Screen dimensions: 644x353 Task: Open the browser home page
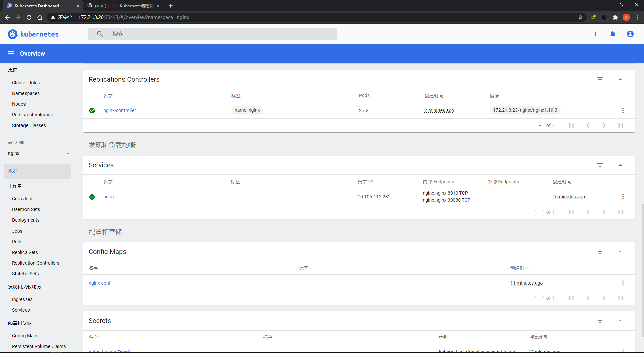[40, 17]
